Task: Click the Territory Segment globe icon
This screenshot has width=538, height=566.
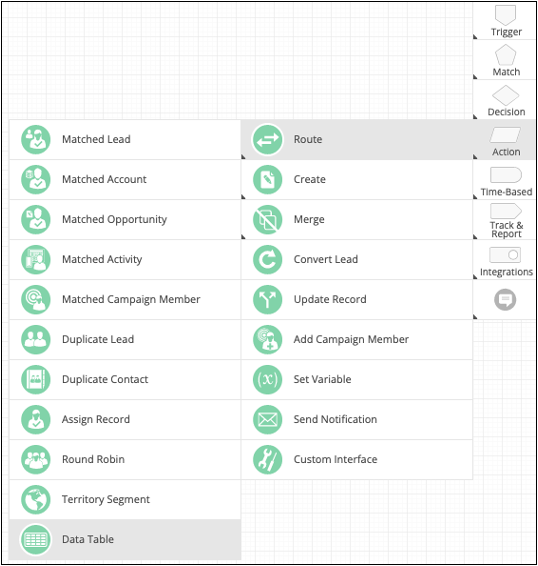Action: (x=35, y=500)
